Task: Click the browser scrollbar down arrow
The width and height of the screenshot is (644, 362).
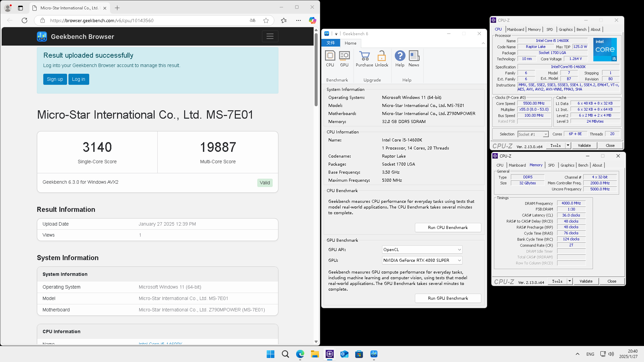Action: click(316, 342)
